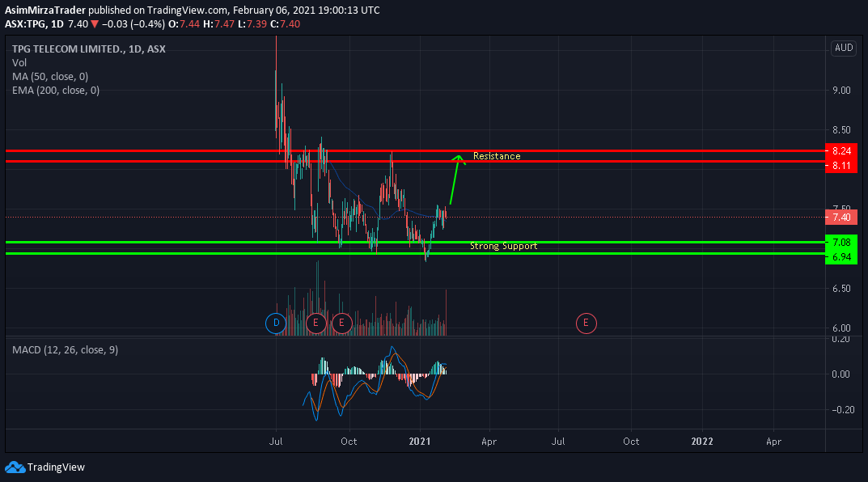The height and width of the screenshot is (482, 868).
Task: Click the TPG TELECOM LIMITED chart title
Action: 88,49
